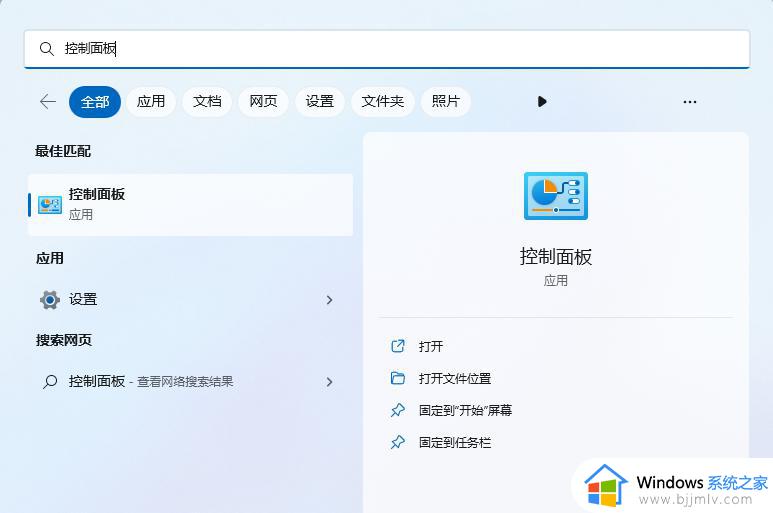Open the three-dot more options menu
Screen dimensions: 773x513
coord(690,102)
